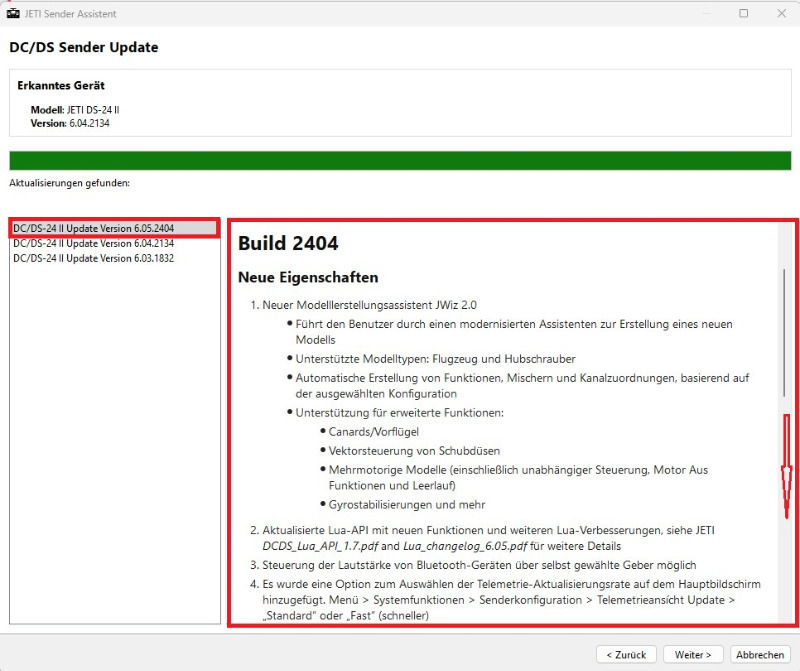The width and height of the screenshot is (800, 671).
Task: Click the 'Version: 6.04.2134' line
Action: (x=70, y=123)
